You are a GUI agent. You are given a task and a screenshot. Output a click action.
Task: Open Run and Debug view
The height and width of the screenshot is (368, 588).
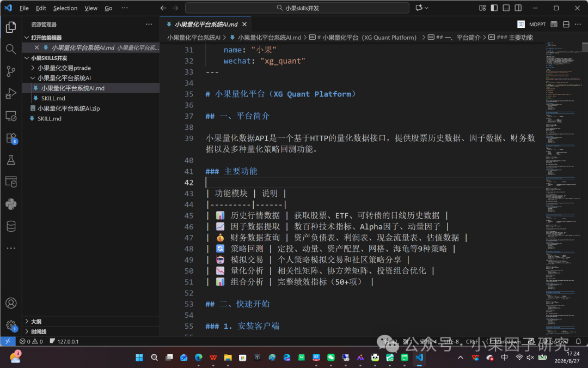pos(11,94)
